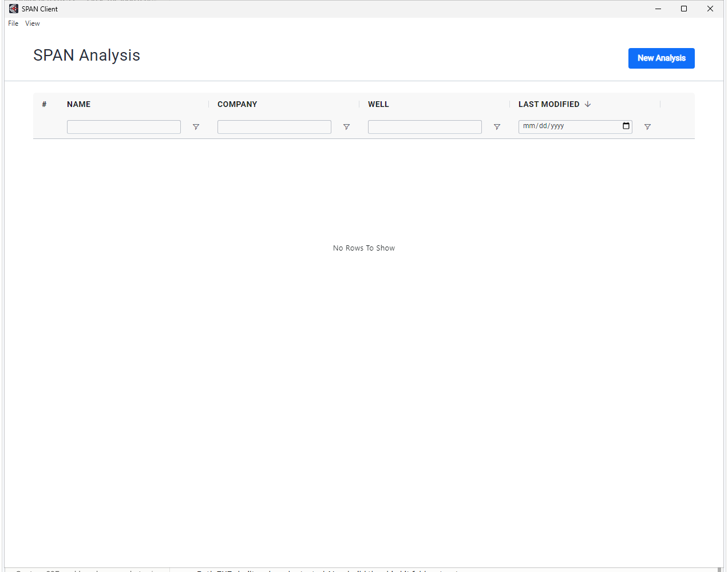The width and height of the screenshot is (728, 572).
Task: Minimize the SPAN Client window
Action: pyautogui.click(x=658, y=9)
